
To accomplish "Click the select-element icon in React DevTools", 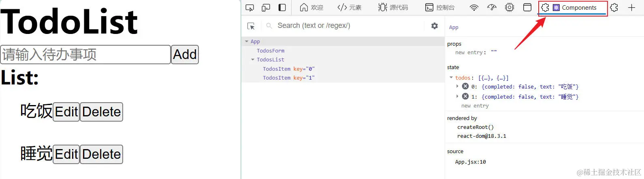I will click(251, 26).
